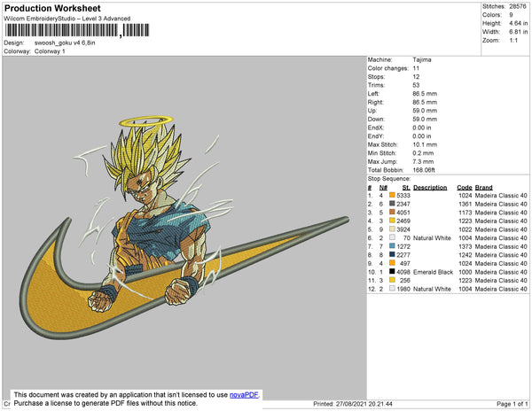Click the "Page 1 of 1" footer text

(x=512, y=404)
